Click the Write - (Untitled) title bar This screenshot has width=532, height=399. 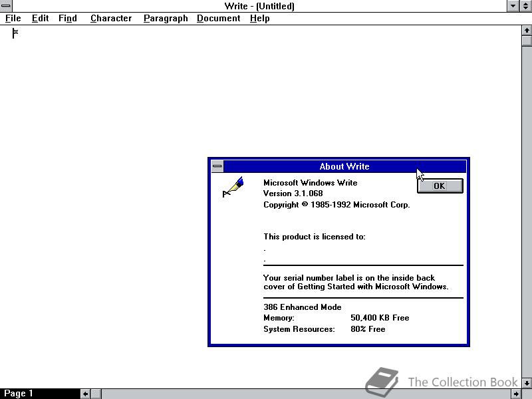click(259, 6)
